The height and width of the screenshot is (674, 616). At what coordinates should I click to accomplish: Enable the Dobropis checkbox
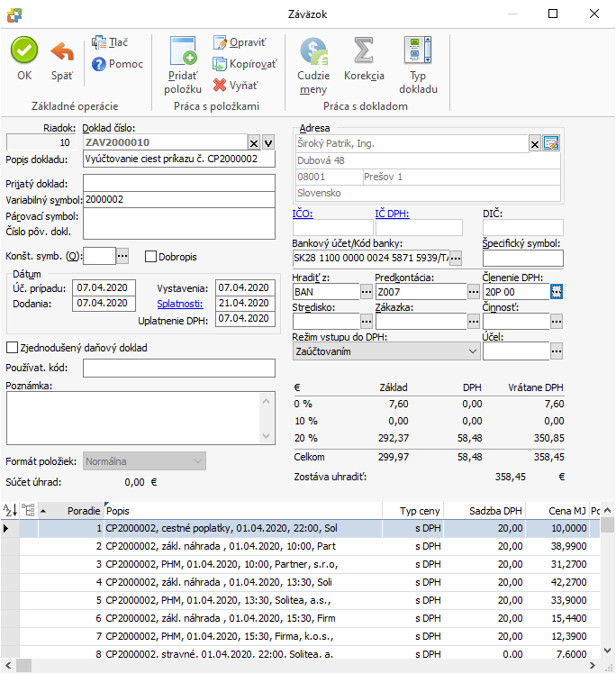pos(150,256)
